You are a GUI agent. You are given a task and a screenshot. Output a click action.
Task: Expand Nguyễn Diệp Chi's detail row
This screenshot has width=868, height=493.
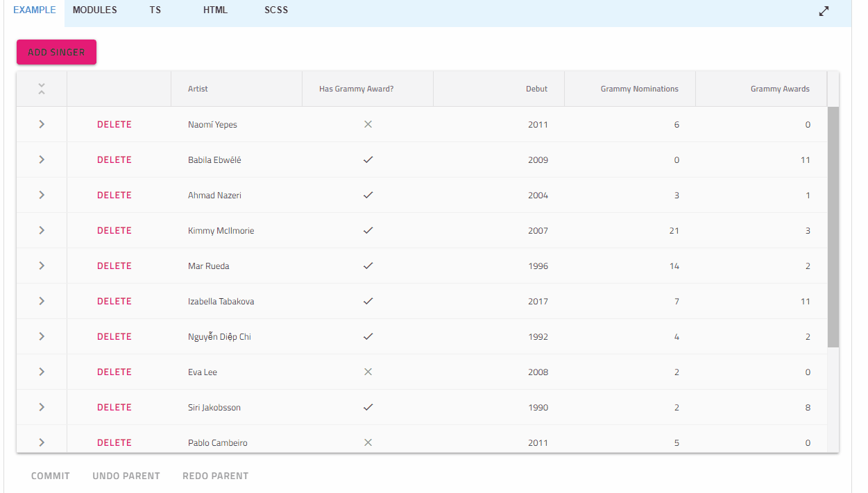pos(41,336)
